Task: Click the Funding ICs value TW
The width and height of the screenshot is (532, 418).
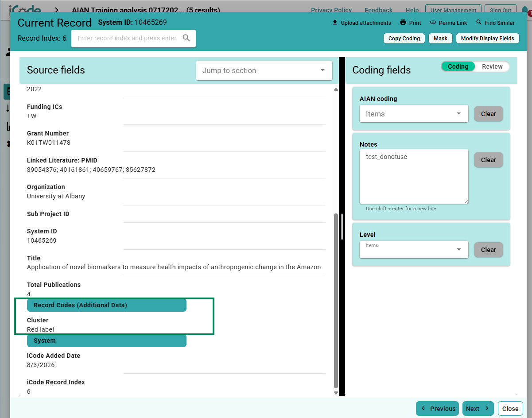Action: [x=32, y=116]
